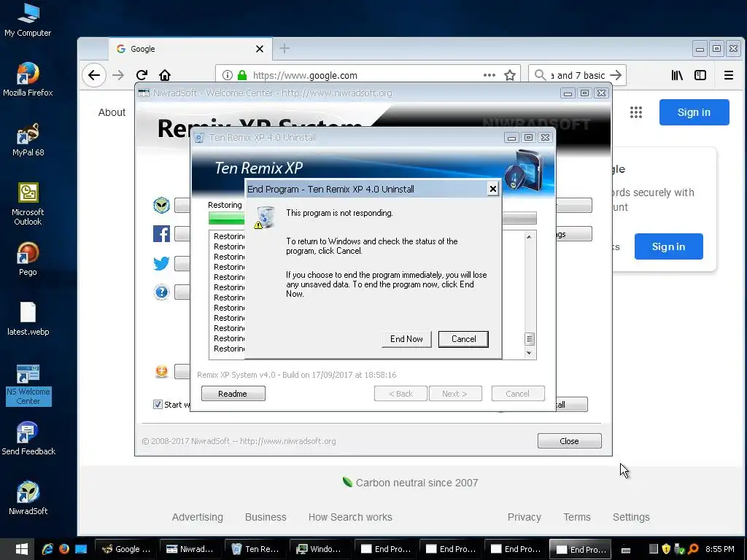Screen dimensions: 747x560
Task: Select the Google tab
Action: click(190, 49)
